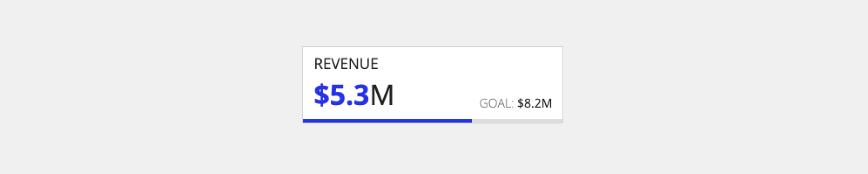Image resolution: width=868 pixels, height=174 pixels.
Task: Click the letter "G" in GOAL label
Action: click(x=484, y=104)
